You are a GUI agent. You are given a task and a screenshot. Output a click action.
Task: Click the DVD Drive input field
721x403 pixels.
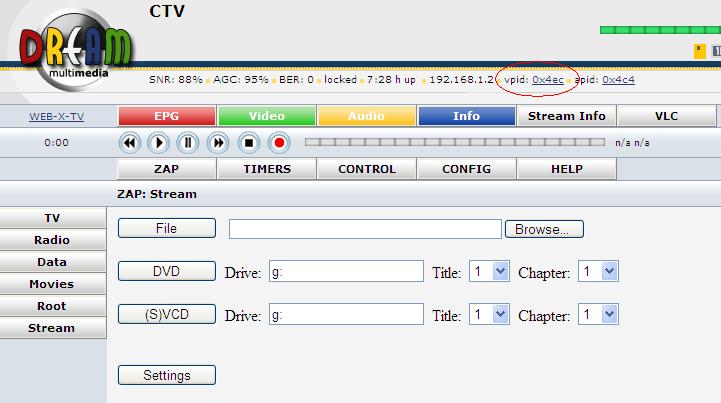(346, 271)
